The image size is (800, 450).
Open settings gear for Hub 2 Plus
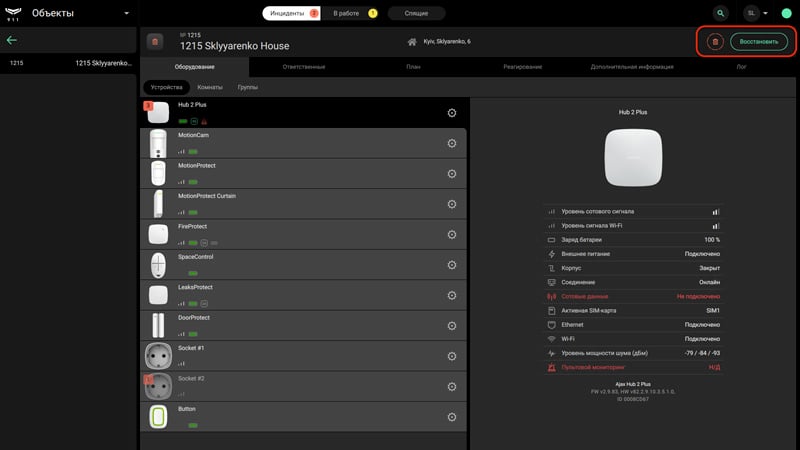coord(452,113)
